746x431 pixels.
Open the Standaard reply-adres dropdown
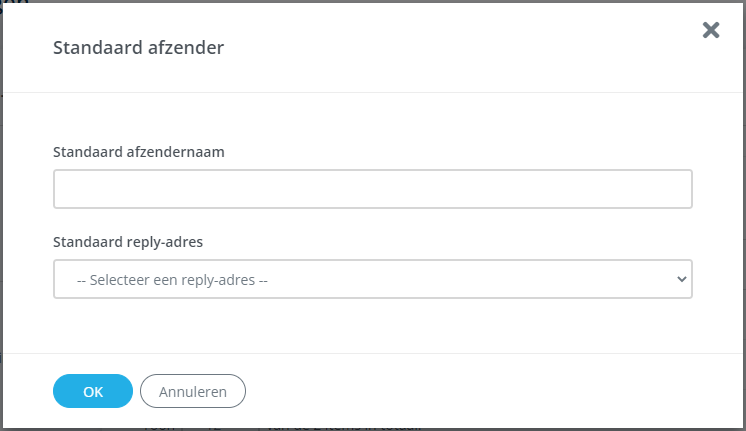click(372, 280)
